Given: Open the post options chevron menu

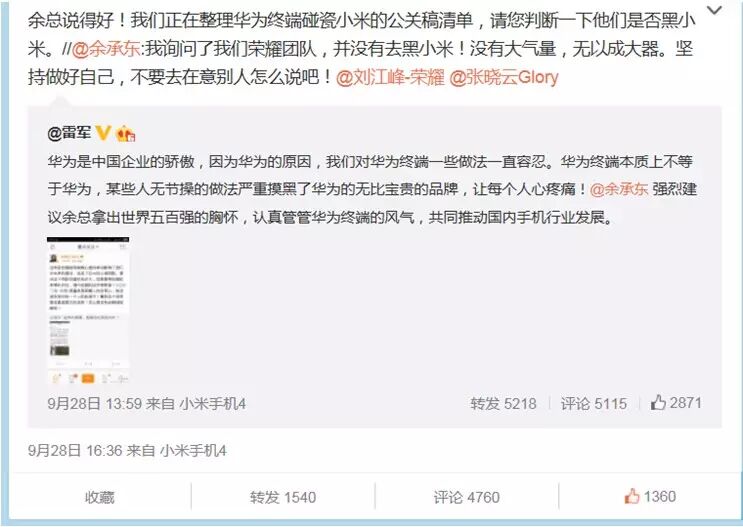Looking at the screenshot, I should tap(714, 10).
